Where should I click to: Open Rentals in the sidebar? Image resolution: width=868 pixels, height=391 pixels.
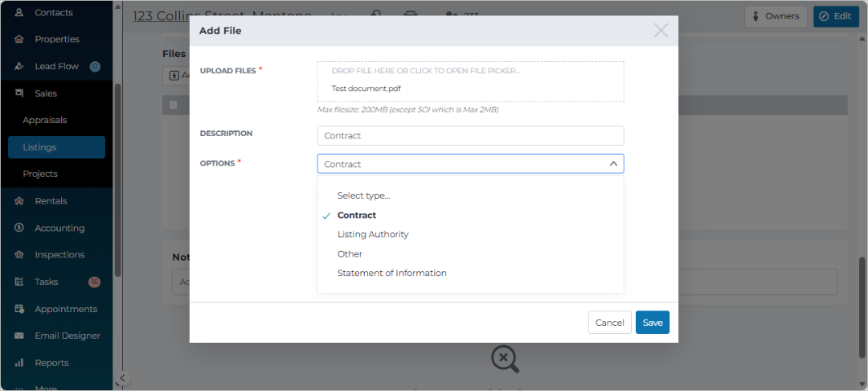(51, 201)
